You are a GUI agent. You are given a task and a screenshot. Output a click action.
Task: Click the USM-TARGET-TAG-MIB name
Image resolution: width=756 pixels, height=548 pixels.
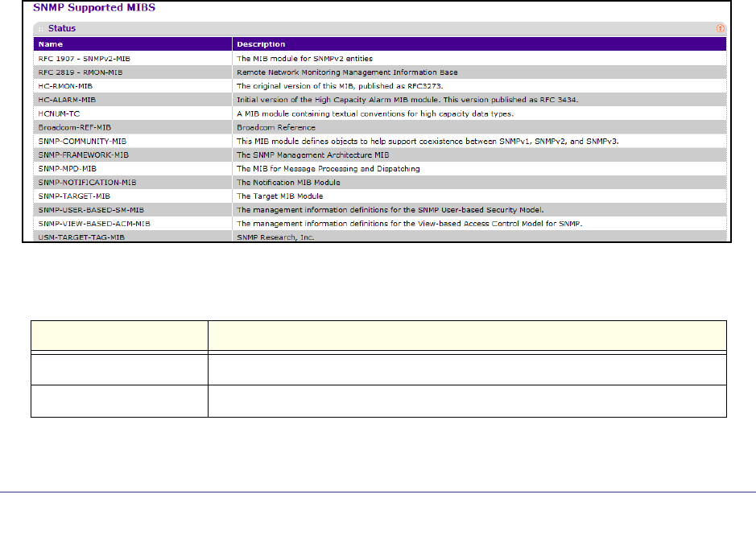coord(81,237)
